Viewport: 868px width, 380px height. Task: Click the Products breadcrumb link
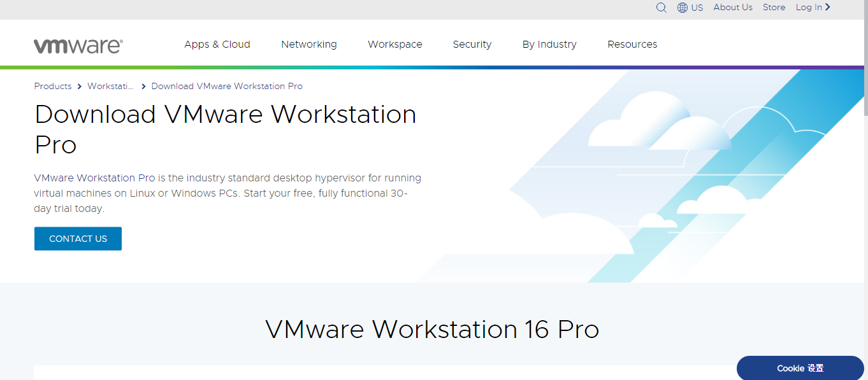(x=53, y=86)
